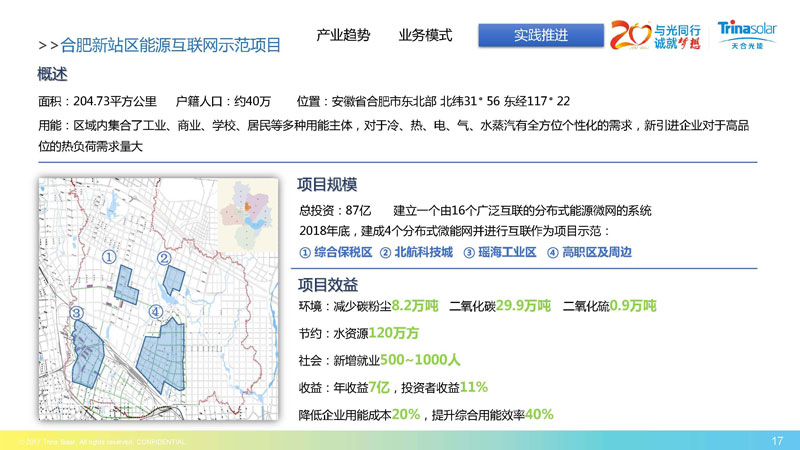Select circled marker ② on the map
This screenshot has height=450, width=800.
(x=164, y=257)
